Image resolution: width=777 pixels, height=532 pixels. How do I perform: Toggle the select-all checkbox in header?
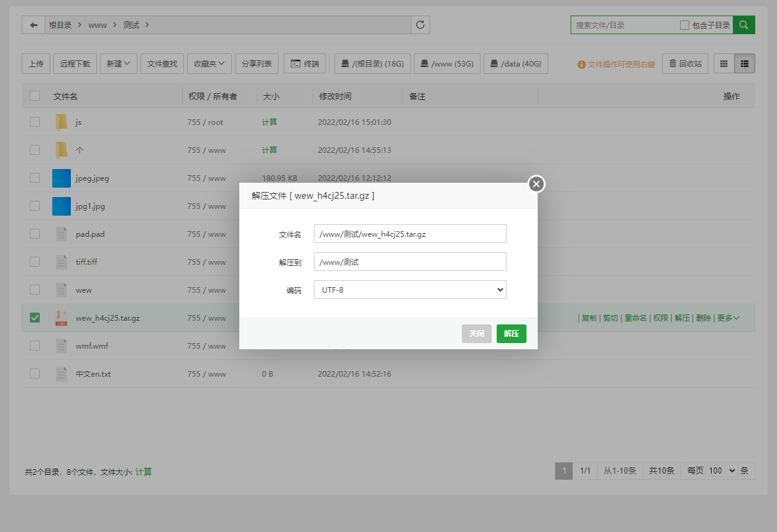coord(35,96)
